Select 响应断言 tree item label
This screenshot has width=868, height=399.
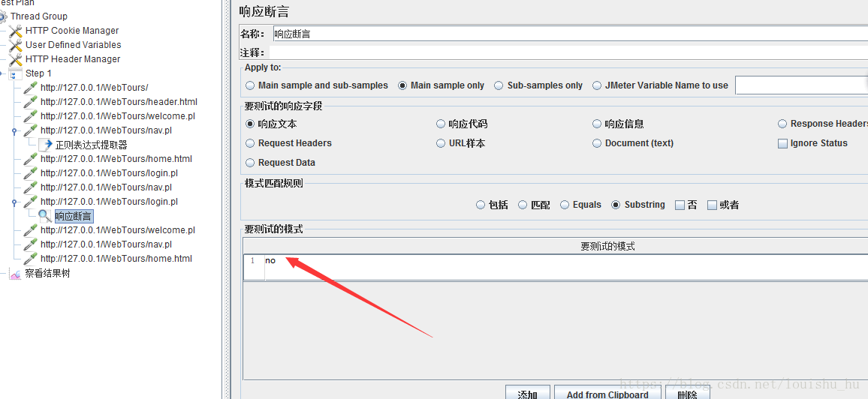(x=74, y=216)
